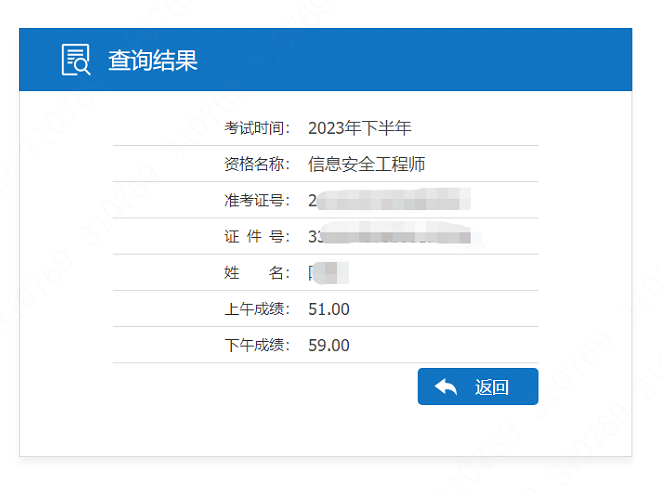
Task: Click the 准考证号 label
Action: 257,200
